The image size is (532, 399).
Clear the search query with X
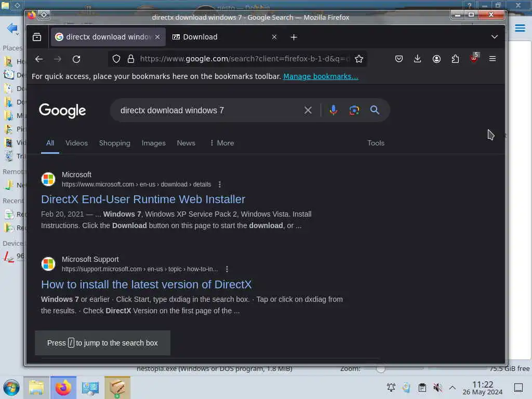pos(308,110)
